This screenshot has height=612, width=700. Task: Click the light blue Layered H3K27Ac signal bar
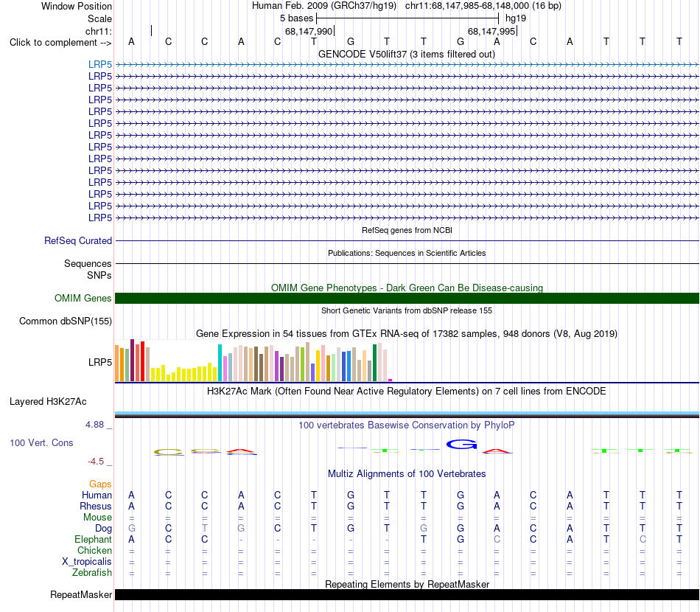pos(407,413)
